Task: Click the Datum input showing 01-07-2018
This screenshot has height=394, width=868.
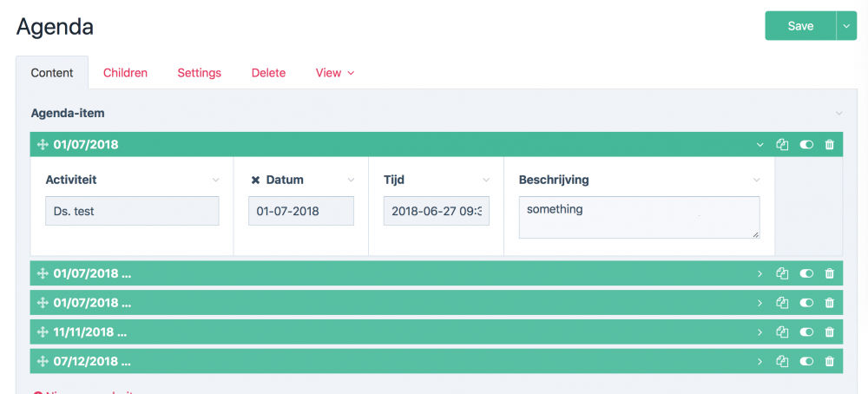Action: click(x=301, y=211)
